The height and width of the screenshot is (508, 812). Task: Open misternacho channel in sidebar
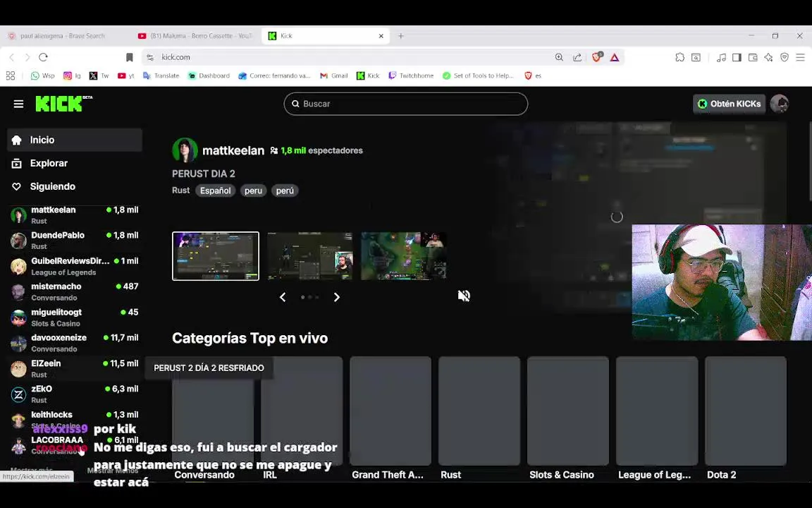coord(75,292)
